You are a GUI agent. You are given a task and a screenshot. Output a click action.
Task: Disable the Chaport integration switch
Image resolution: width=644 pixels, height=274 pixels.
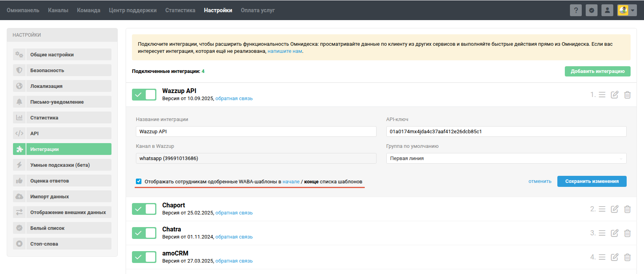144,209
